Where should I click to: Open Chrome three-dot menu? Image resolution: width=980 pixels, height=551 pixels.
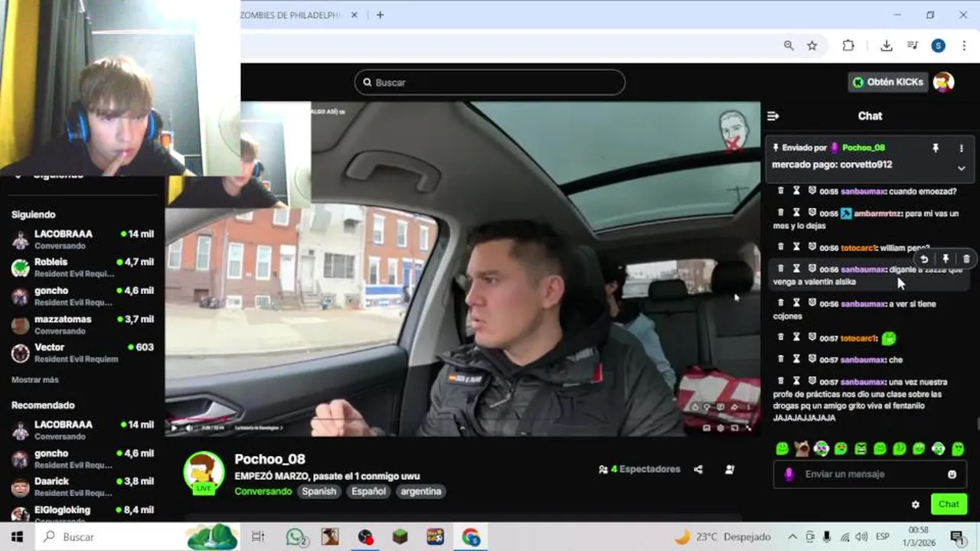click(964, 46)
